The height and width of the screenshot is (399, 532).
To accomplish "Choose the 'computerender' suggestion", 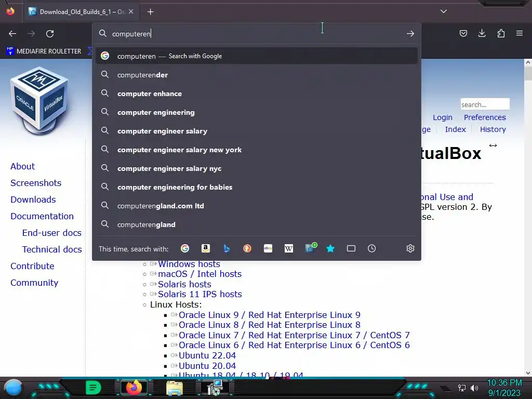I will (257, 75).
